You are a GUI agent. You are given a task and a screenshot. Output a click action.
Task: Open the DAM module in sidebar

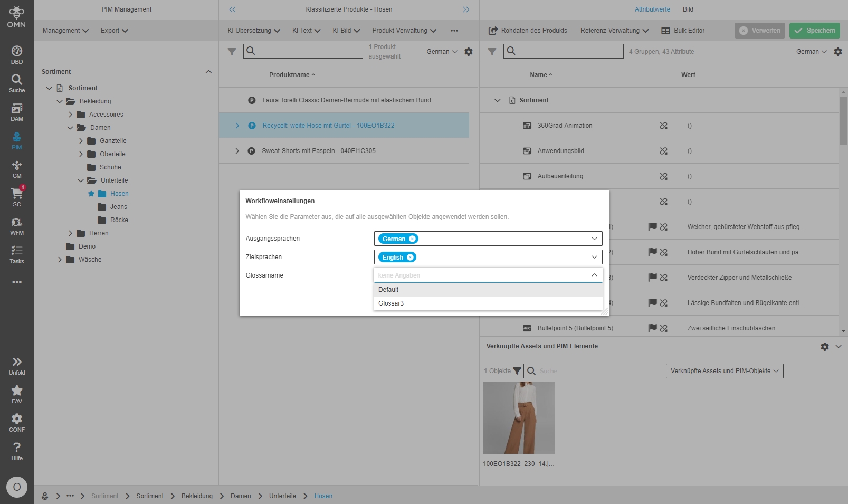click(x=17, y=112)
